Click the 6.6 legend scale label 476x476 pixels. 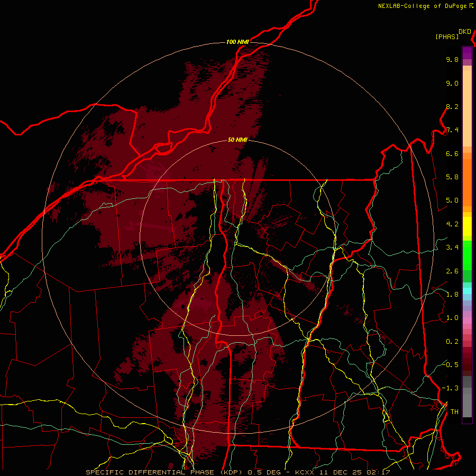click(452, 153)
